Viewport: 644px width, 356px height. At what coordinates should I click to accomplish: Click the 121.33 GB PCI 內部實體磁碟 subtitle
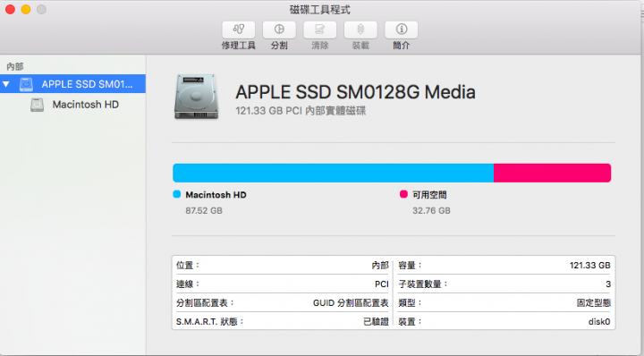point(301,111)
